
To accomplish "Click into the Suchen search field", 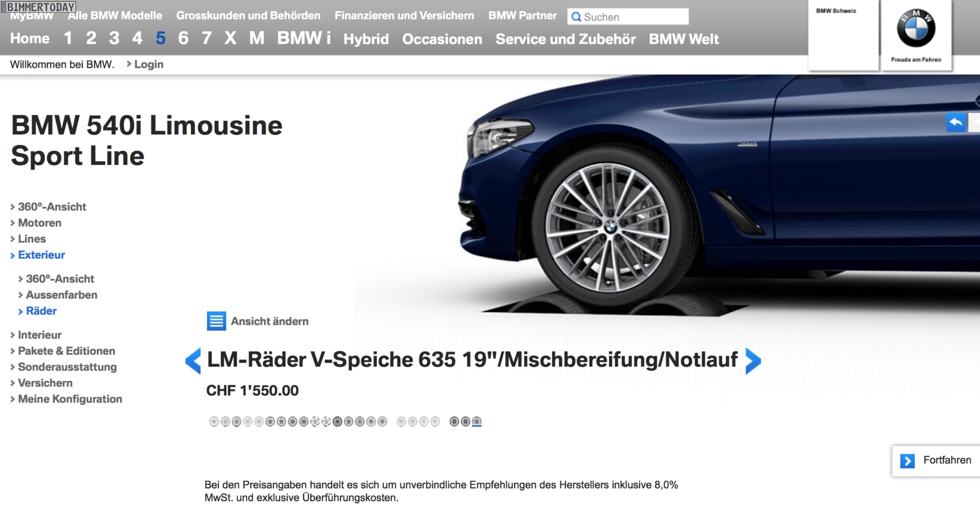I will (x=634, y=17).
